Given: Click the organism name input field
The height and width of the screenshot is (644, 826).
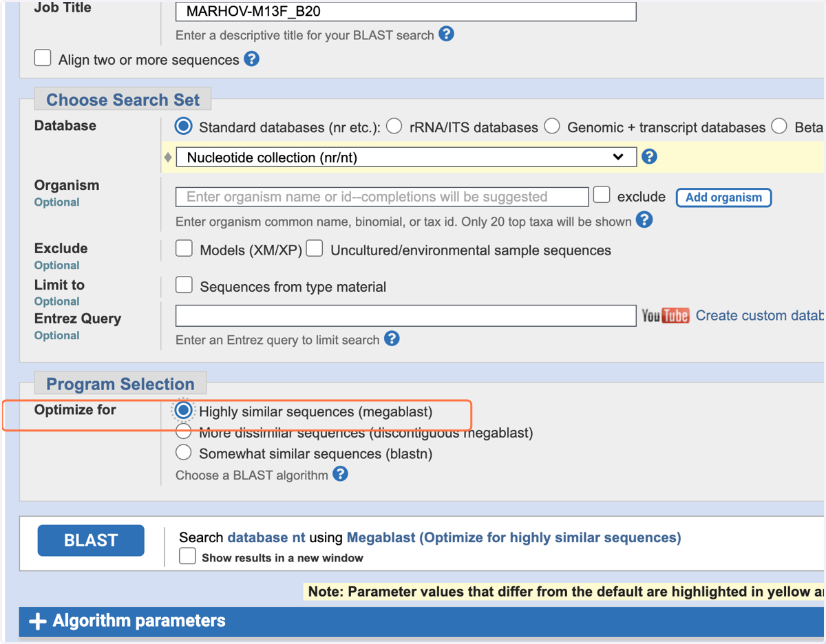Looking at the screenshot, I should pos(382,197).
